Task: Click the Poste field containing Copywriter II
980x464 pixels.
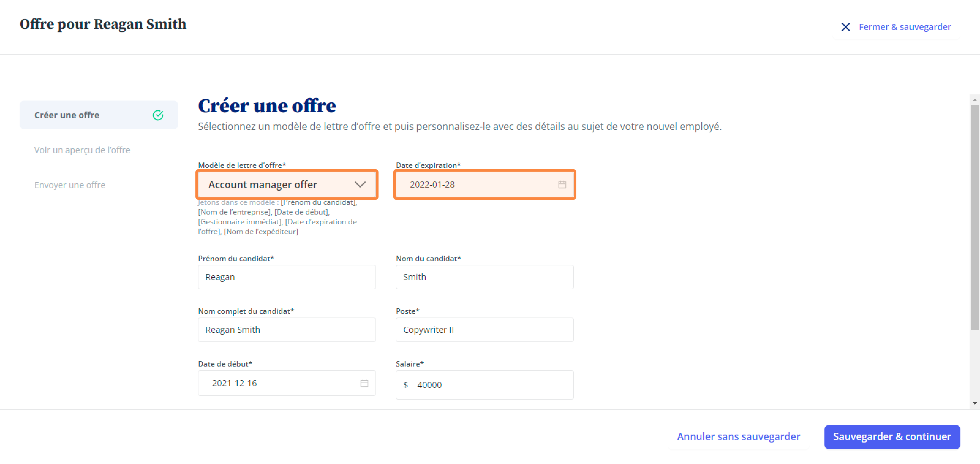Action: [x=484, y=330]
